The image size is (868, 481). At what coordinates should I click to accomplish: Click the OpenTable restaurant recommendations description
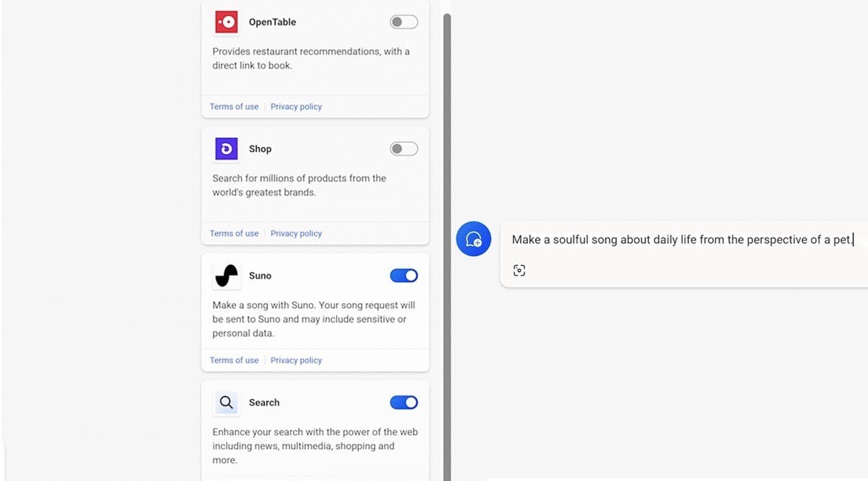coord(311,58)
